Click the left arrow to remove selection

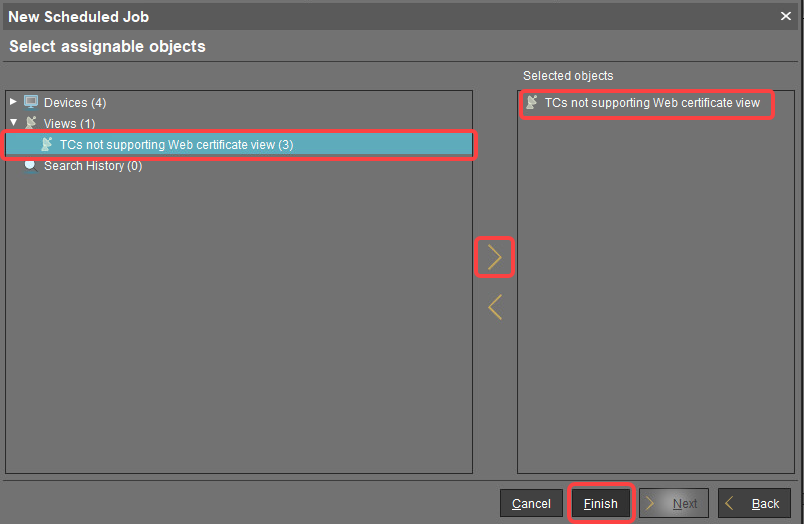click(x=494, y=307)
